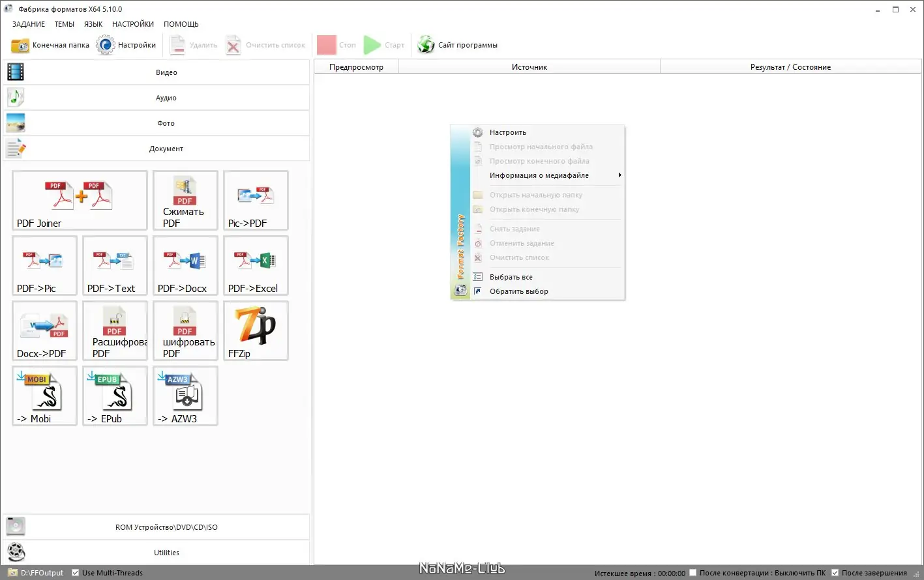Screen dimensions: 924x580
Task: Open the PDF->Docx converter
Action: coord(185,265)
